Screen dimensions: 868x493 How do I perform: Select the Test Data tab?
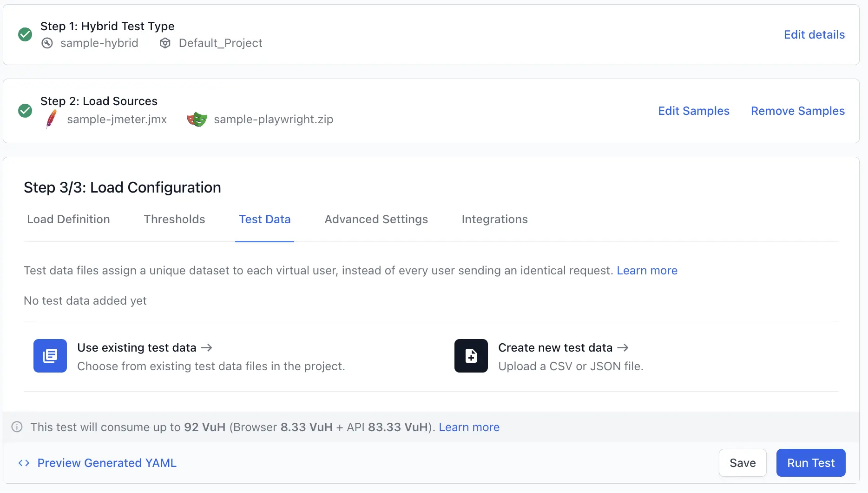coord(264,219)
